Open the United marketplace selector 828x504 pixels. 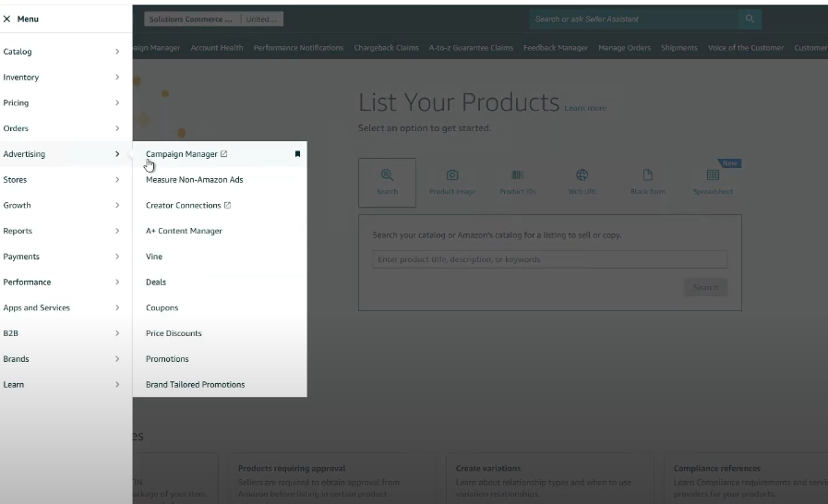[x=262, y=19]
